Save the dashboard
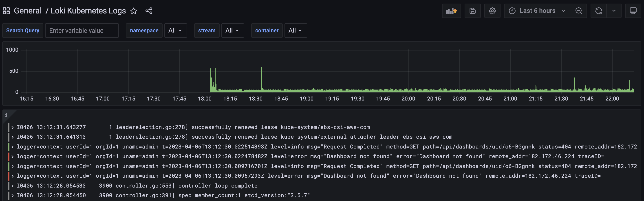 tap(472, 11)
